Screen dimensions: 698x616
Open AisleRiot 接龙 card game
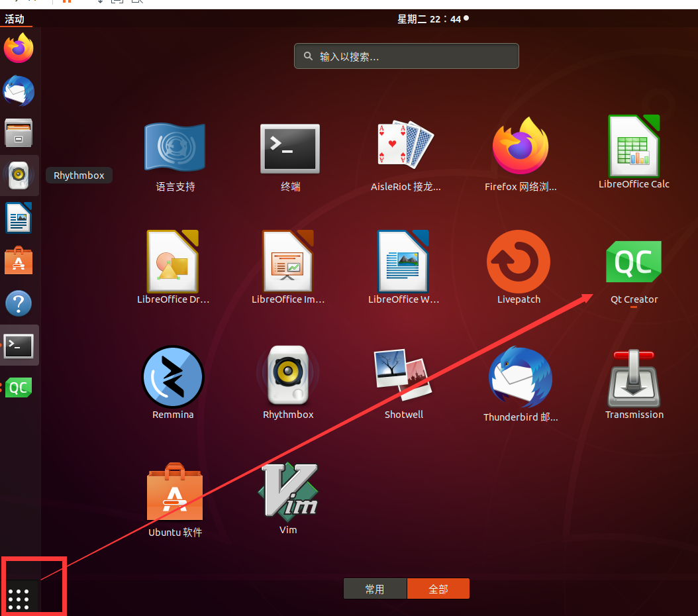tap(405, 144)
